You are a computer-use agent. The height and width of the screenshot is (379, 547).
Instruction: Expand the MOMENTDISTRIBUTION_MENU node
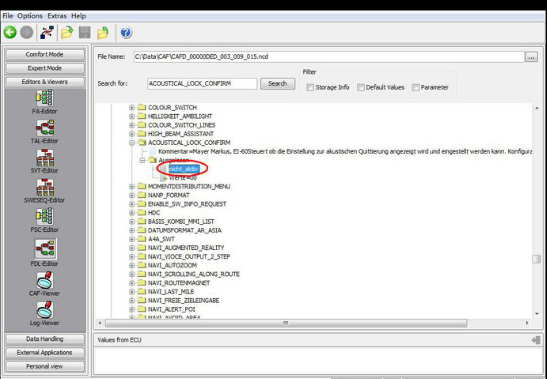click(x=132, y=186)
